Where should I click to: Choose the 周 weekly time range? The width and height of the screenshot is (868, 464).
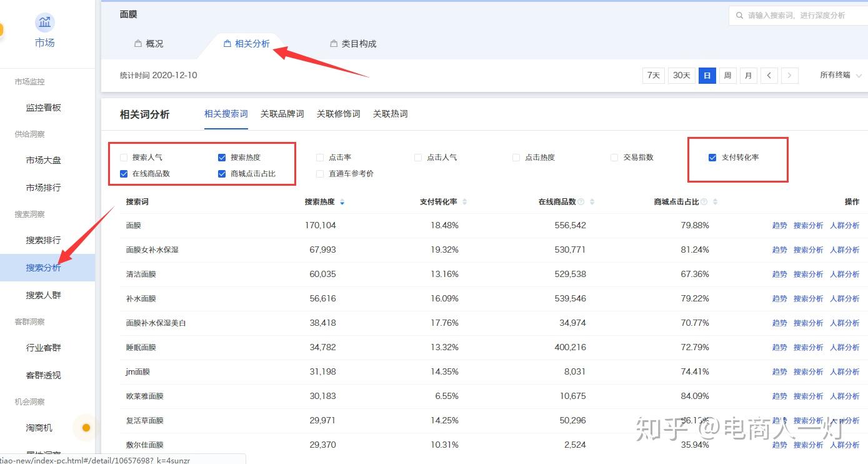727,76
